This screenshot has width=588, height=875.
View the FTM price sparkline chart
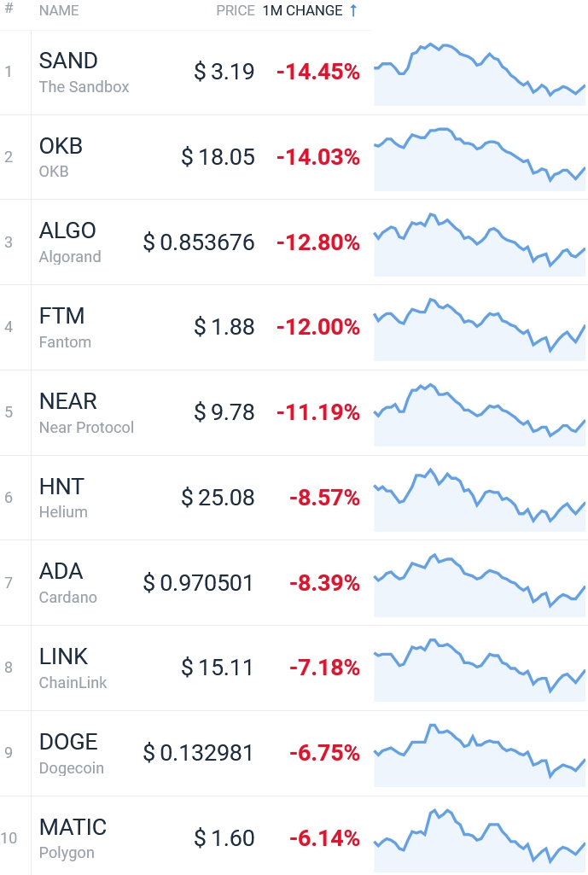pos(480,330)
